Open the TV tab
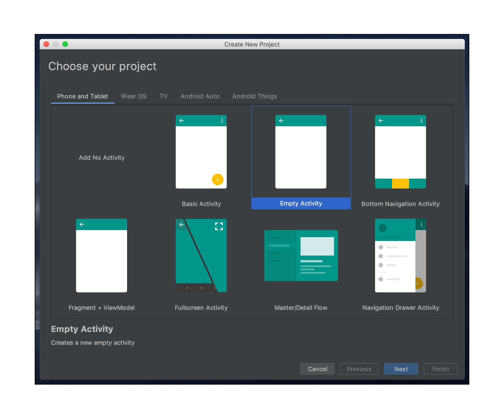Image resolution: width=504 pixels, height=420 pixels. pyautogui.click(x=163, y=96)
